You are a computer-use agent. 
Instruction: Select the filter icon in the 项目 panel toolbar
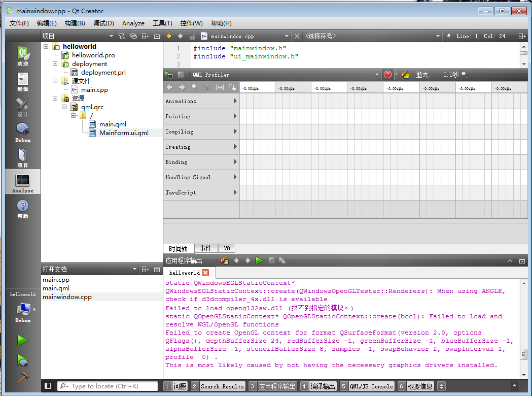pos(123,36)
